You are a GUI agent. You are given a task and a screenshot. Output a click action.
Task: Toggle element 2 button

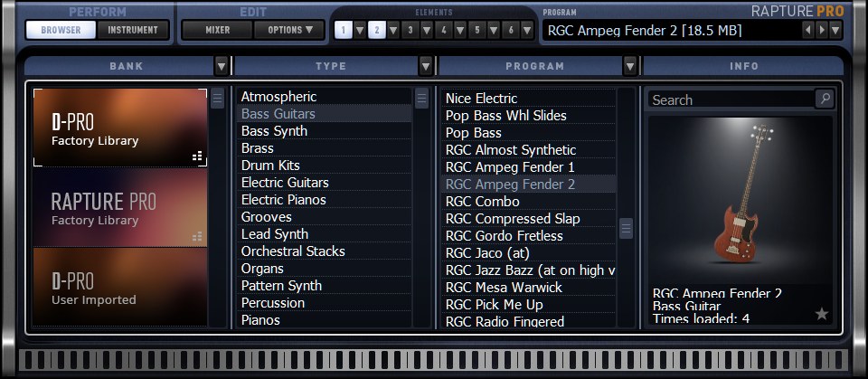click(x=377, y=30)
